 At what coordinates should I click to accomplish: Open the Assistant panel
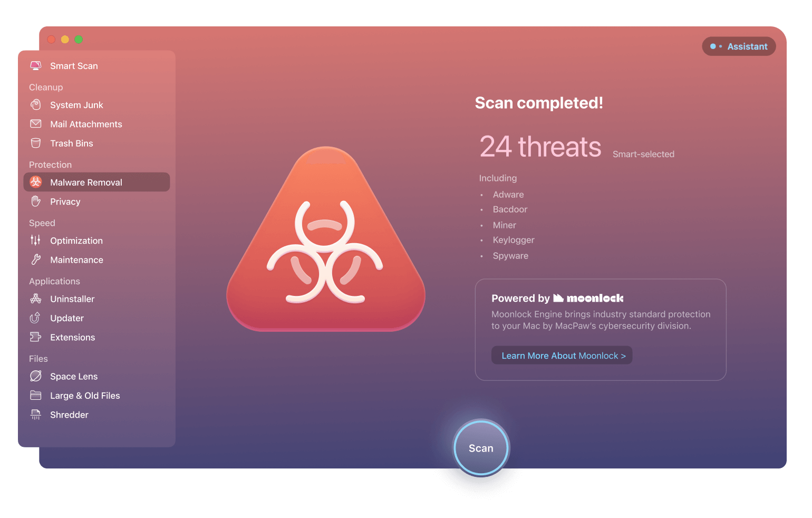[x=739, y=46]
